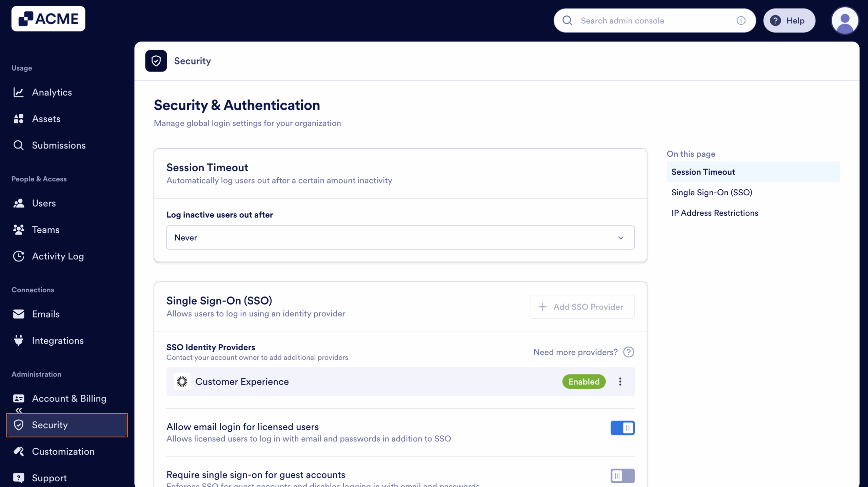868x487 pixels.
Task: Click the Enabled badge on Customer Experience
Action: (584, 382)
